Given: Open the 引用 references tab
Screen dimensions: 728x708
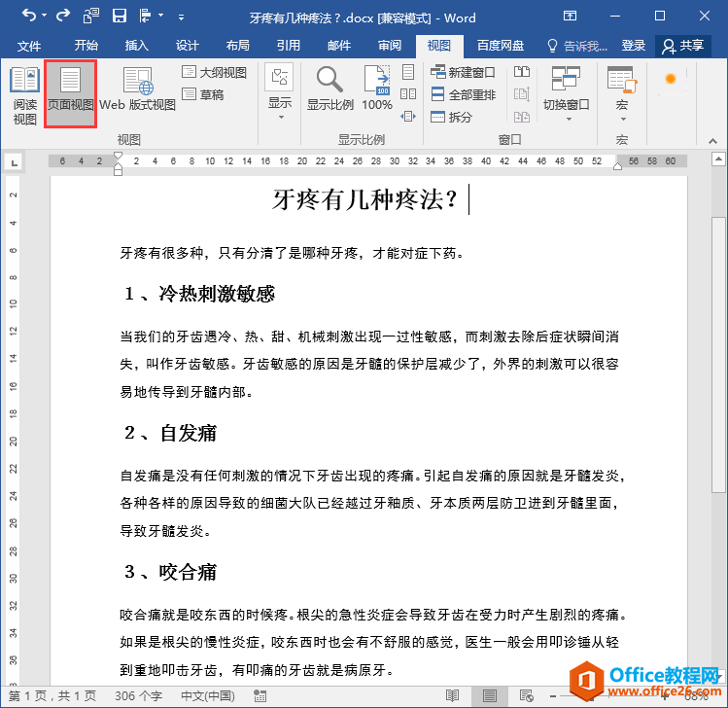Looking at the screenshot, I should pos(288,45).
